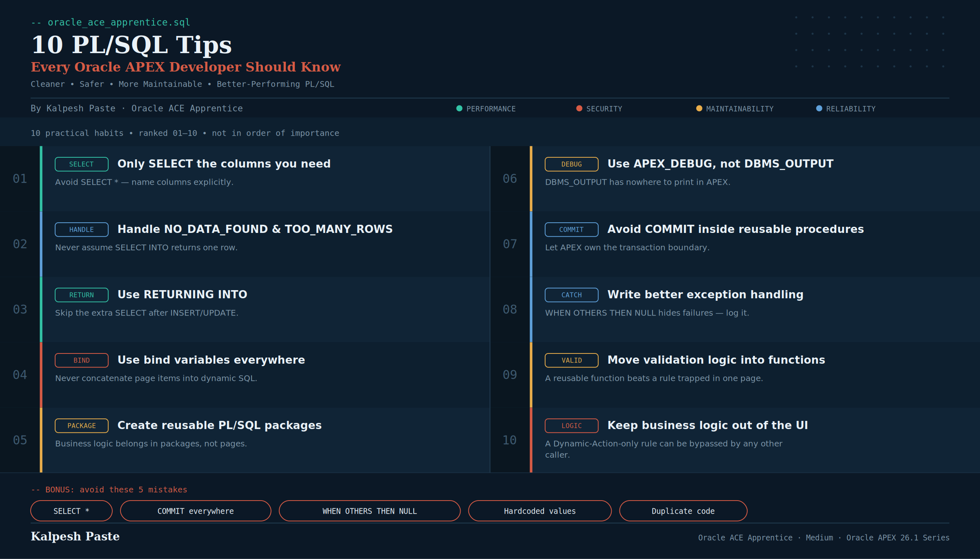Click 'Write better exception handling' heading
The image size is (980, 559).
tap(706, 295)
